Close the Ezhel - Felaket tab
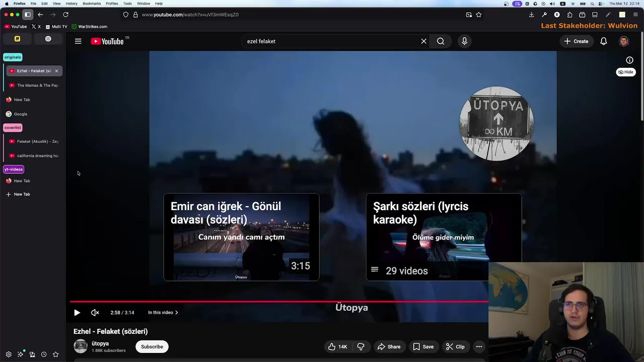Viewport: 644px width, 362px height. 56,71
